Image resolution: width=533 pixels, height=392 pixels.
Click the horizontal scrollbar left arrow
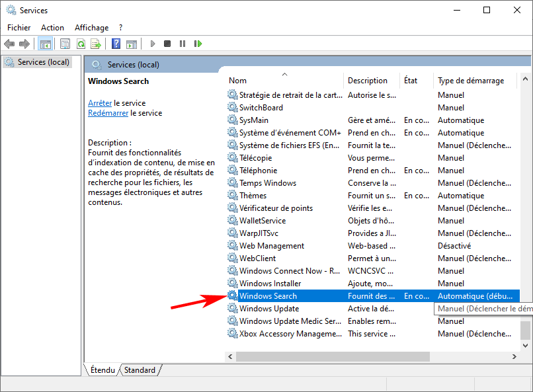[x=231, y=357]
